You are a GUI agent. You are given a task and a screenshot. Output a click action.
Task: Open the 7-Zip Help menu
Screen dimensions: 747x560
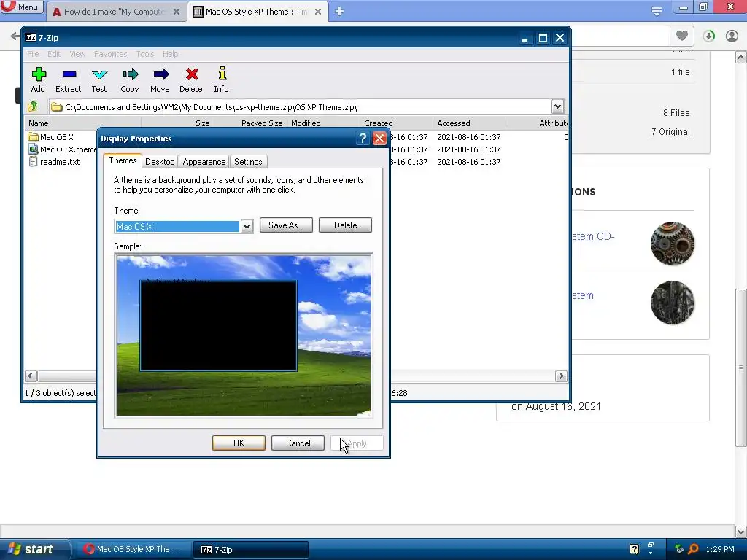tap(170, 54)
